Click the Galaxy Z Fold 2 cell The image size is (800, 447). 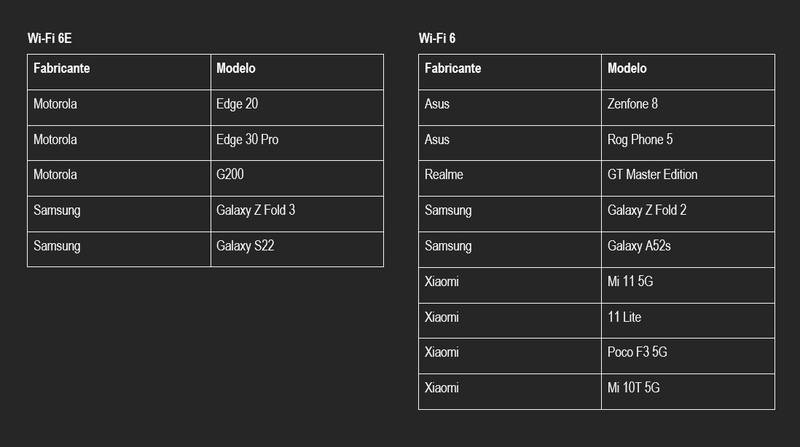coord(688,214)
